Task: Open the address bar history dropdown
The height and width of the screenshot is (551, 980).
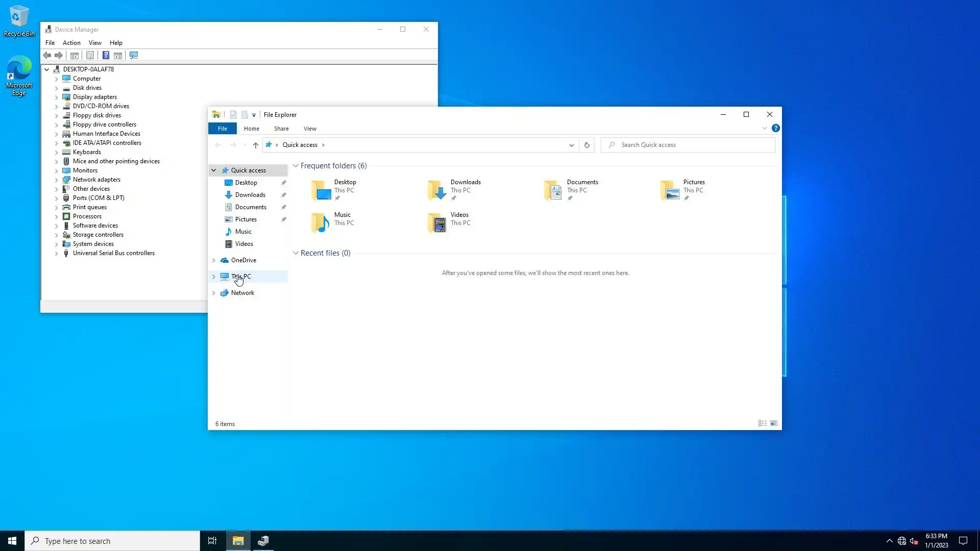Action: (571, 145)
